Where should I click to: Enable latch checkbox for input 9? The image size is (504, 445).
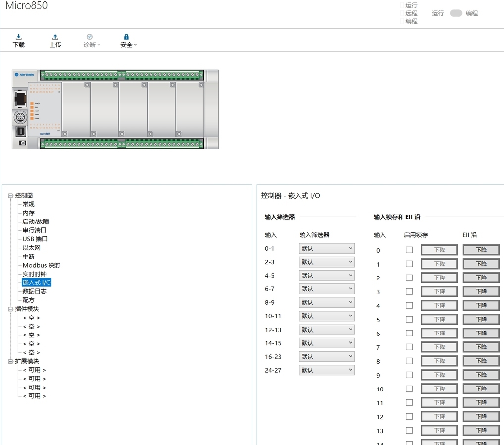409,375
